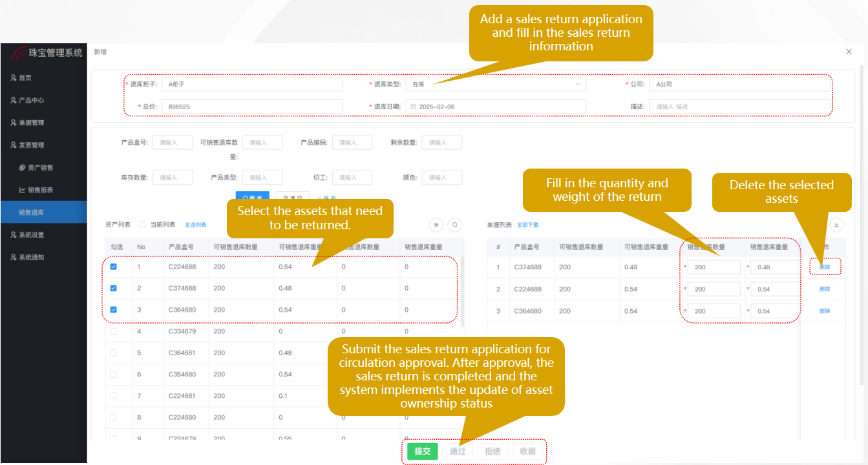Uncheck the row for box C224688
The height and width of the screenshot is (465, 868).
[114, 267]
